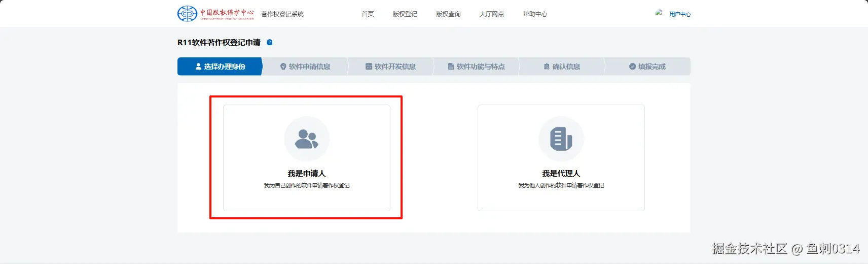Click the 著作权登记系统 header text
868x264 pixels.
tap(282, 14)
